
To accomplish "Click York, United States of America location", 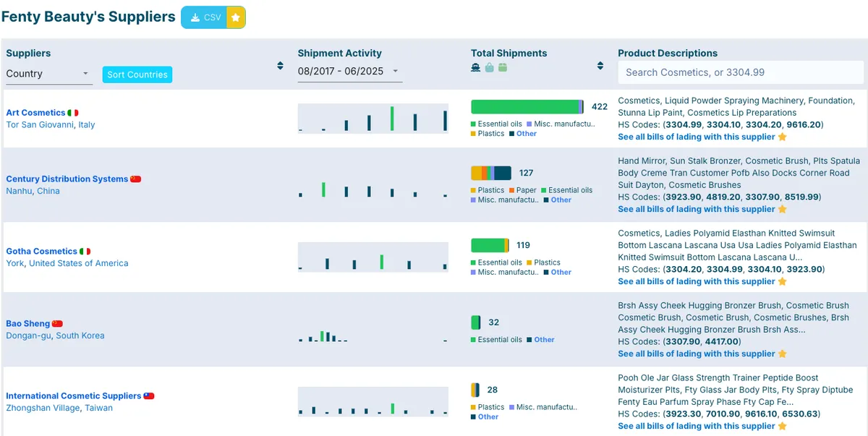I will click(67, 263).
